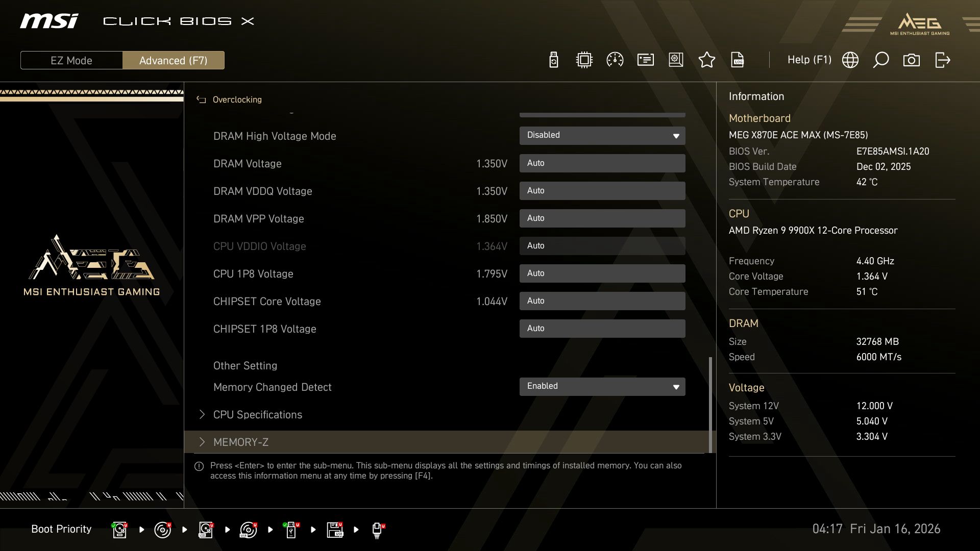This screenshot has height=551, width=980.
Task: Click the hard drive icon in Boot Priority
Action: (119, 529)
